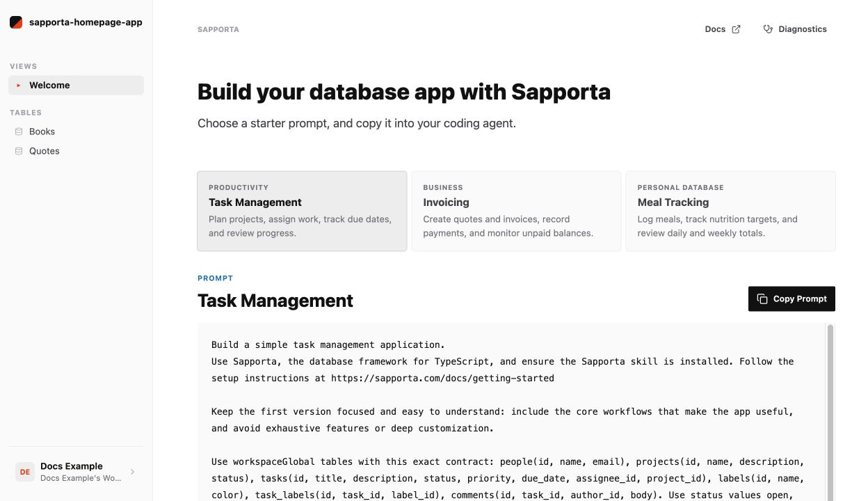Screen dimensions: 868x501
Task: Click the TABLES sidebar section header
Action: pos(26,113)
